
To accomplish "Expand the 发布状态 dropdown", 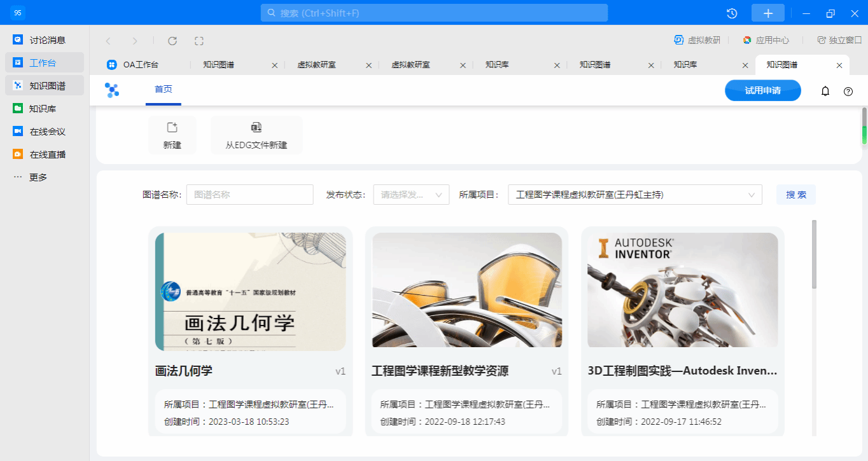I will [x=411, y=195].
